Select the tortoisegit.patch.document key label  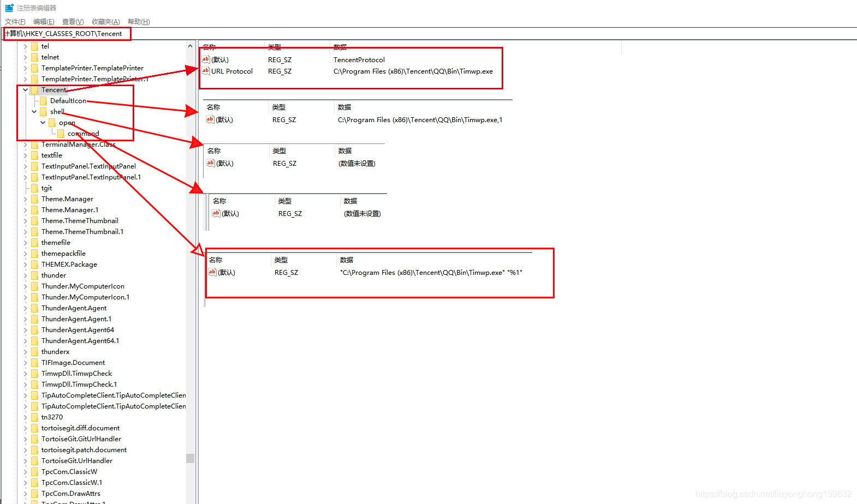84,450
